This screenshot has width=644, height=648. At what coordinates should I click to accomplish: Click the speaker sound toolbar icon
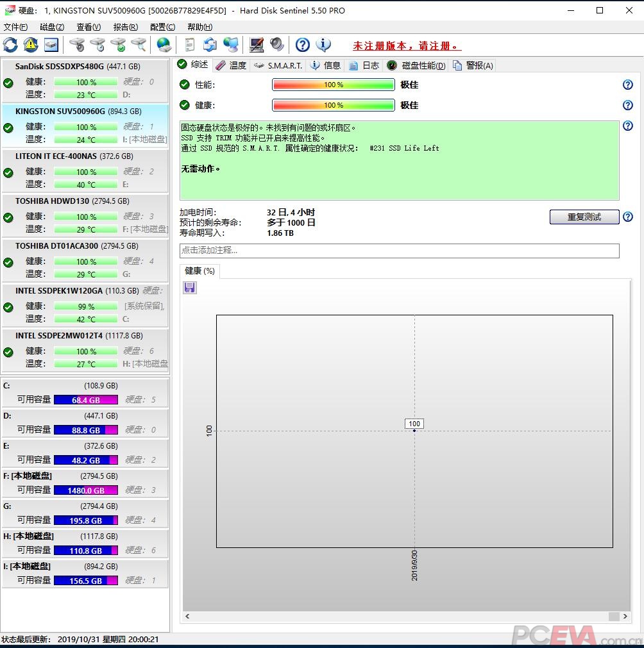pos(276,45)
